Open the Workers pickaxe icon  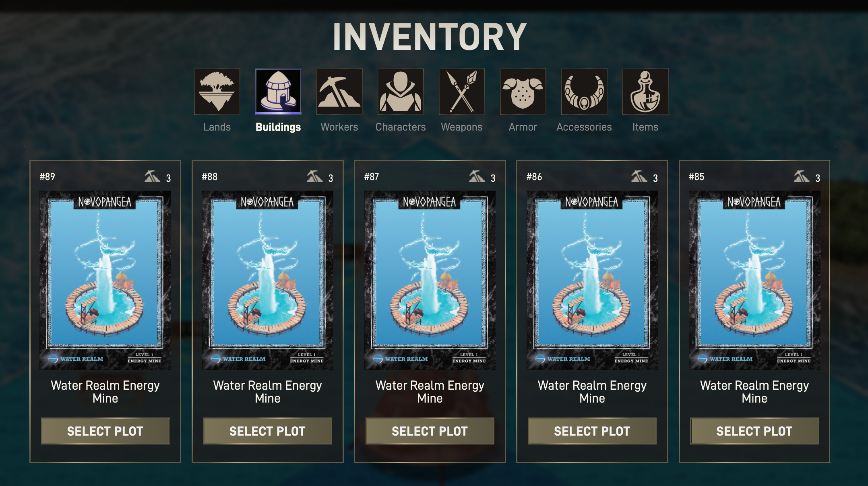[x=339, y=91]
